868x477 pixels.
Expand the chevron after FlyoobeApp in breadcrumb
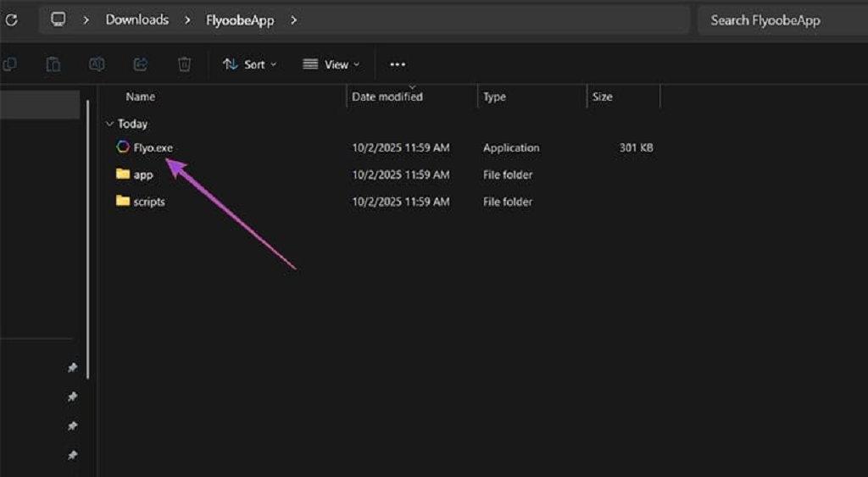pos(294,19)
